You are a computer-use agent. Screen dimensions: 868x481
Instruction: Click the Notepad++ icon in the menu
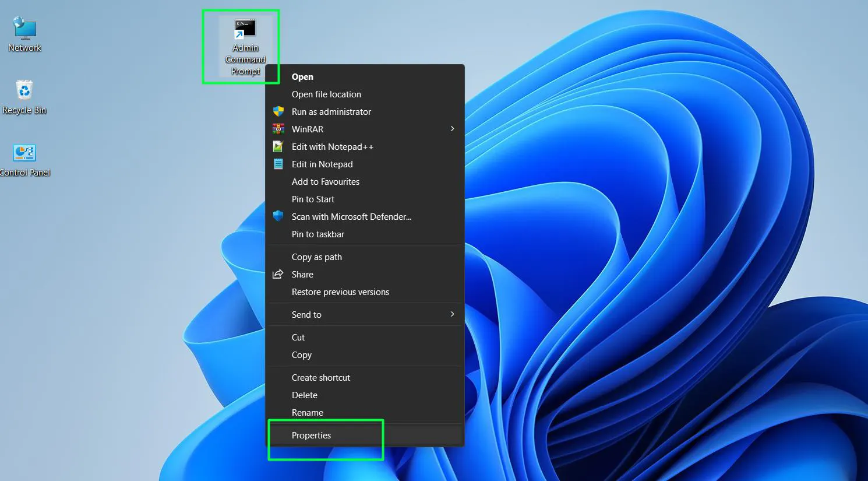pos(278,146)
